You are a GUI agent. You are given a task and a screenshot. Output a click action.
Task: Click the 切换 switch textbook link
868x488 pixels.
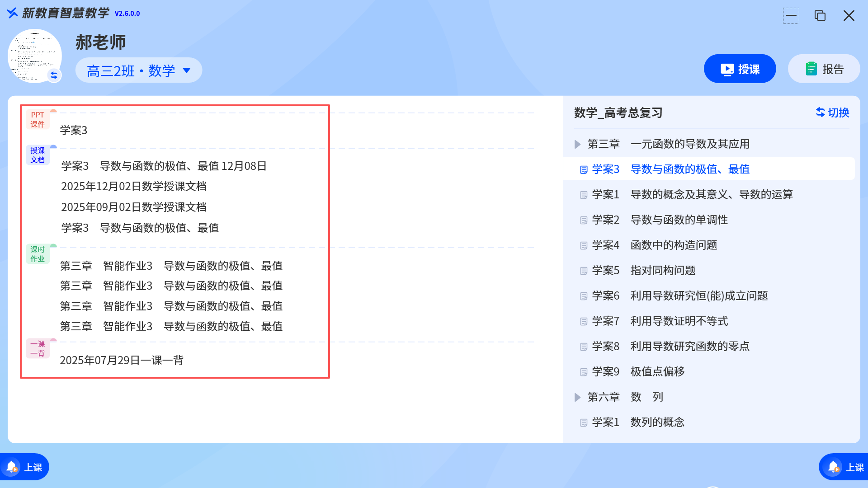coord(832,113)
